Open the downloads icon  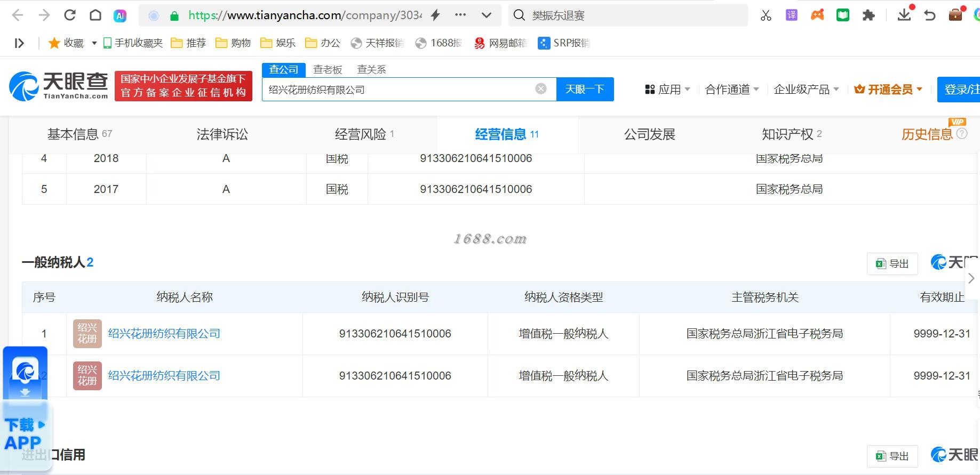[904, 15]
